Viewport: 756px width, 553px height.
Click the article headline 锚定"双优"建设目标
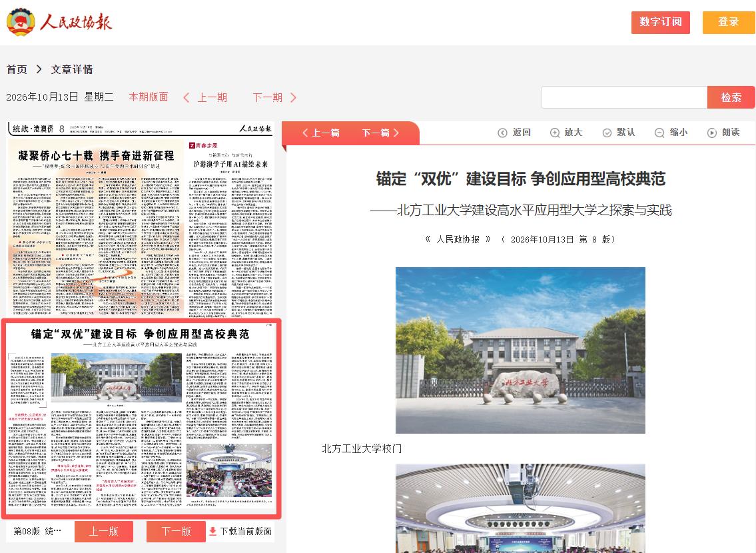tap(520, 179)
